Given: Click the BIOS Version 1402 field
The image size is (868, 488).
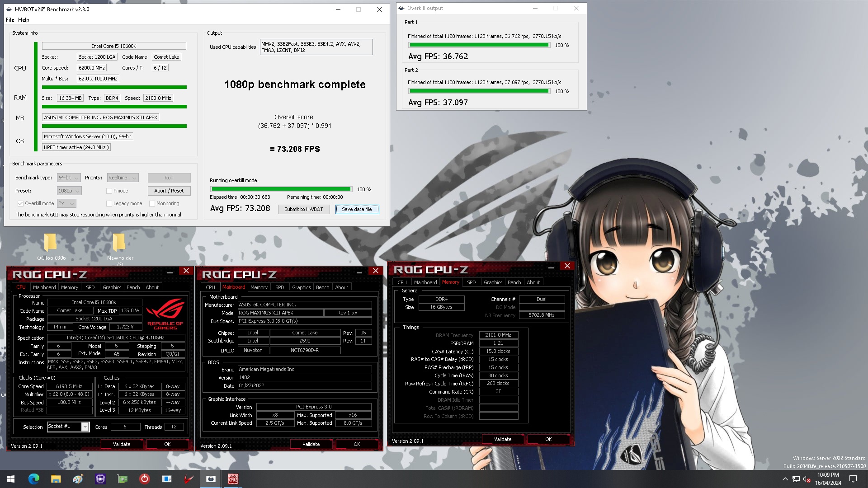Looking at the screenshot, I should point(304,378).
